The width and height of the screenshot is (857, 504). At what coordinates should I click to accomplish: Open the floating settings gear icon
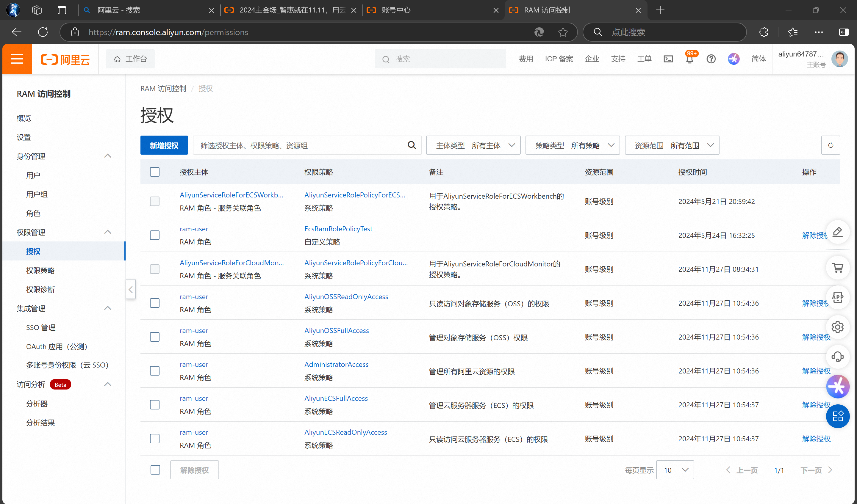(x=837, y=327)
